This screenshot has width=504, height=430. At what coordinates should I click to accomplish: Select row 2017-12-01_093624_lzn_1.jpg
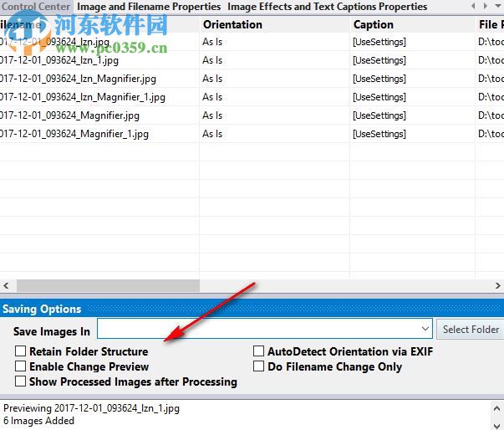pyautogui.click(x=252, y=60)
